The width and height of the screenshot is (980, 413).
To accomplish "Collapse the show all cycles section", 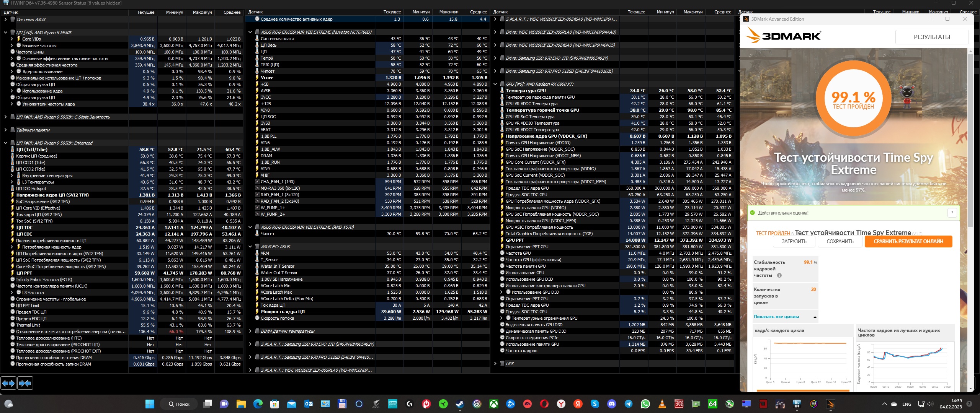I will coord(815,317).
